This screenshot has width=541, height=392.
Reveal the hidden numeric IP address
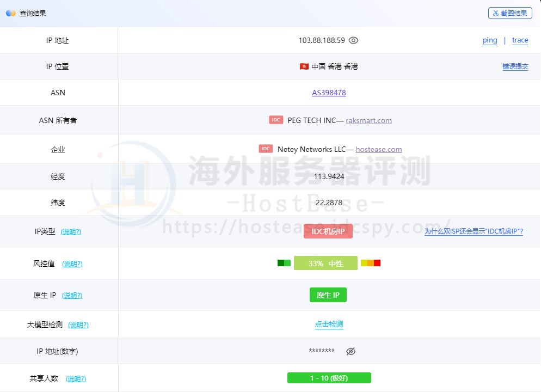click(x=351, y=352)
